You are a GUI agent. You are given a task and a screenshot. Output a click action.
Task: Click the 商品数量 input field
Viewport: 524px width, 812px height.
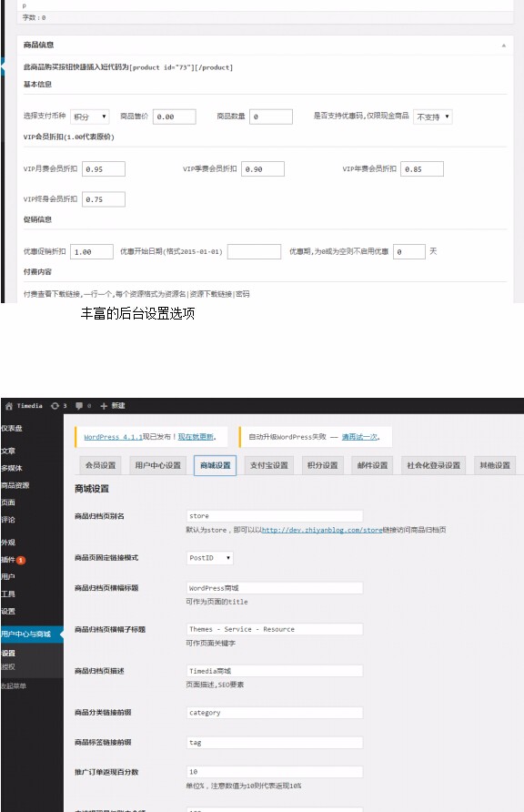tap(271, 117)
